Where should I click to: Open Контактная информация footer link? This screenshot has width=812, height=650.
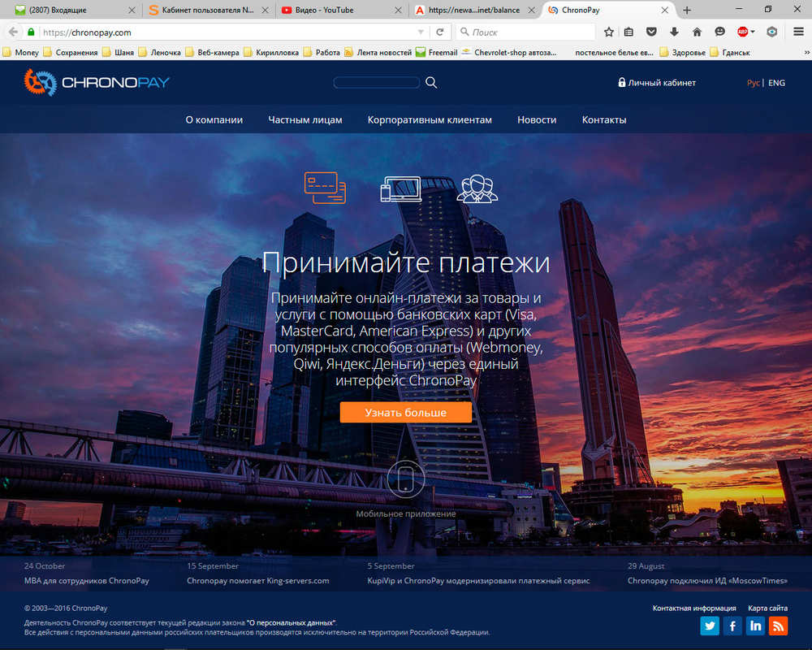pos(694,608)
